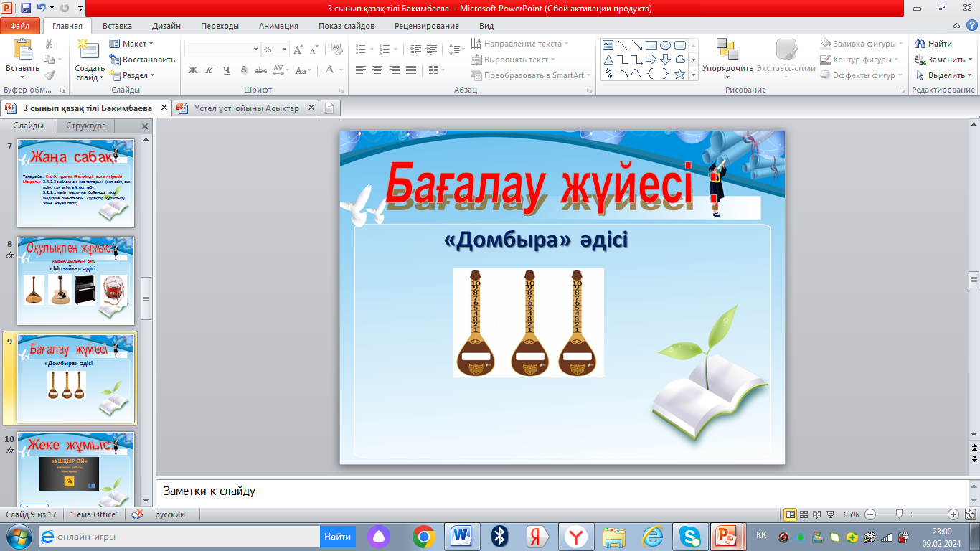Toggle bold (Ж) formatting
This screenshot has height=551, width=980.
(192, 70)
